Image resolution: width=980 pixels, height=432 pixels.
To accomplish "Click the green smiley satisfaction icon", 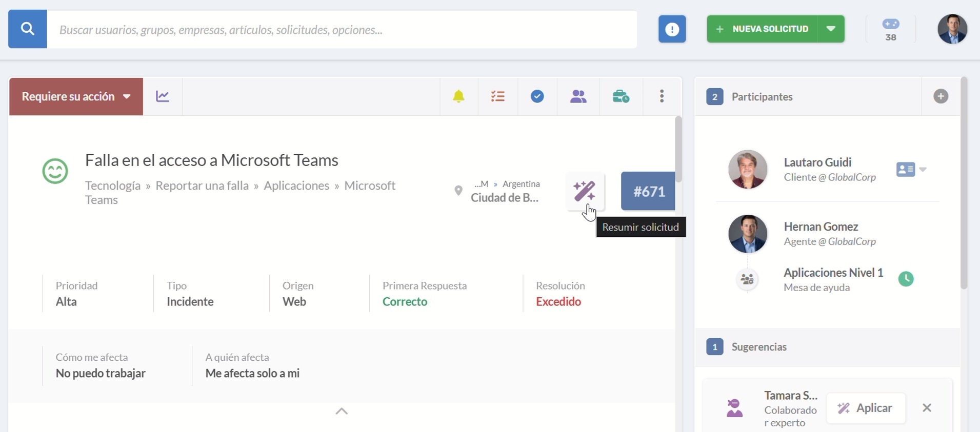I will tap(55, 171).
